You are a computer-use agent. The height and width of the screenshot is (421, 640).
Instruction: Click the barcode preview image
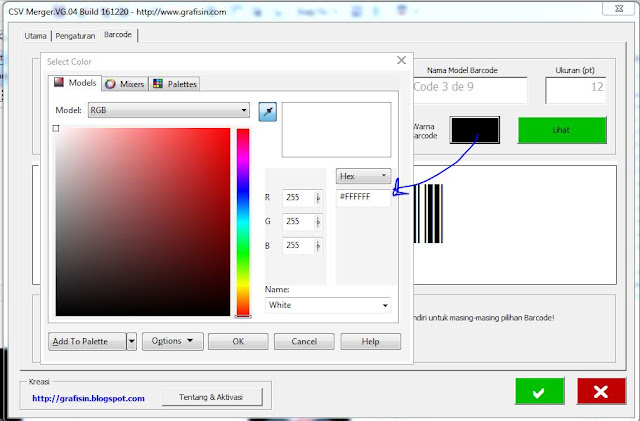point(428,214)
